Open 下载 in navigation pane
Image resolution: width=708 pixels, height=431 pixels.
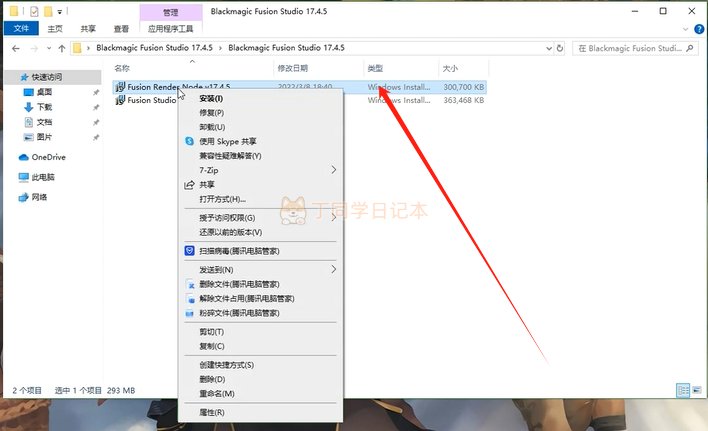44,107
